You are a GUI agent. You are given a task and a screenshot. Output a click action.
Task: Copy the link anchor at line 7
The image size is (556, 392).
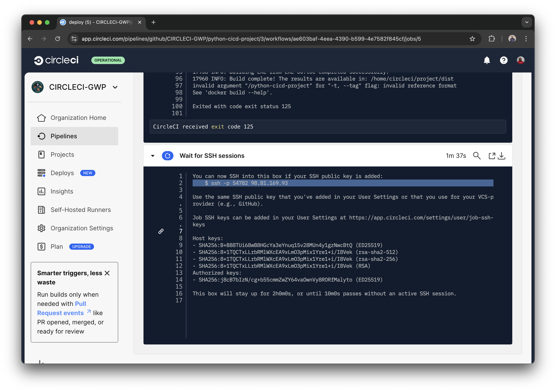161,231
